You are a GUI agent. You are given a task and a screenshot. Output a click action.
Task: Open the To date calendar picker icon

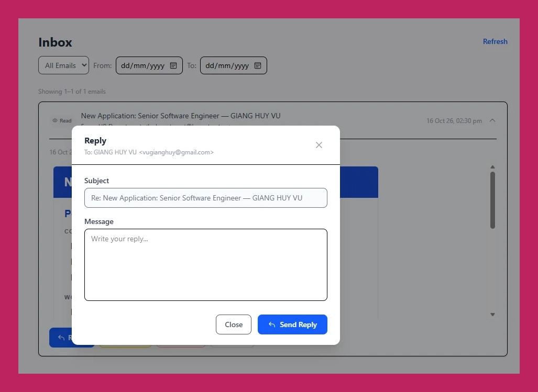258,65
